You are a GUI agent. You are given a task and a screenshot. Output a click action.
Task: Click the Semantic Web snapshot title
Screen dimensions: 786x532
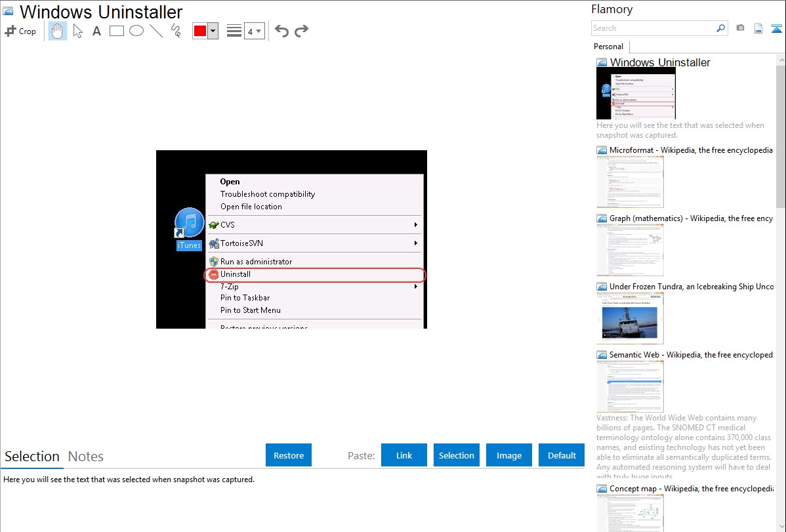(692, 355)
